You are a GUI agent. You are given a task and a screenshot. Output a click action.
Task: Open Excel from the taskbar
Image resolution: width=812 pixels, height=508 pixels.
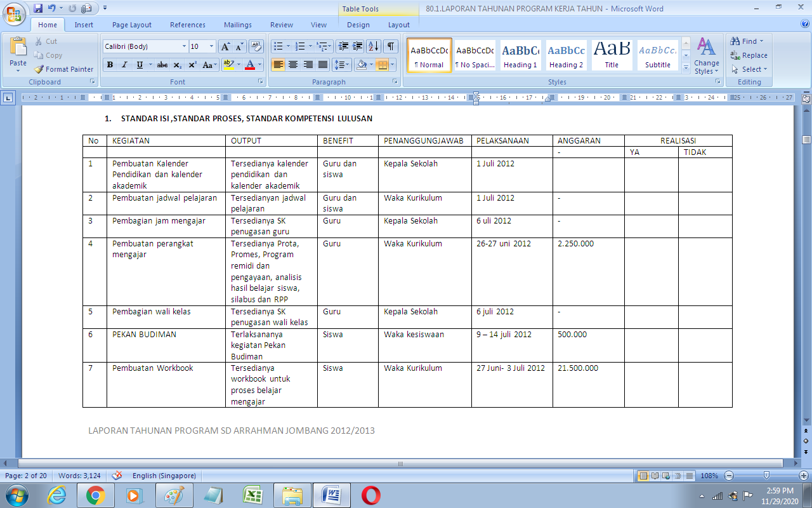253,495
